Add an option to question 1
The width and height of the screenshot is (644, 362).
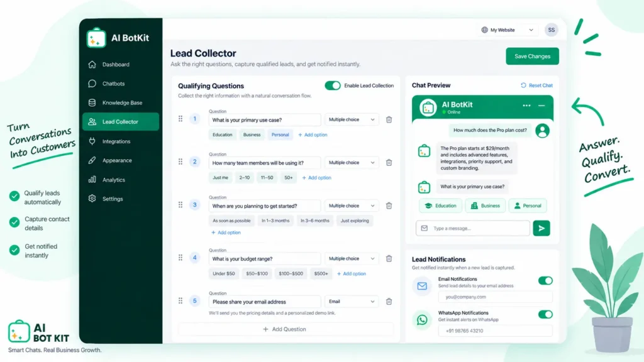coord(313,134)
